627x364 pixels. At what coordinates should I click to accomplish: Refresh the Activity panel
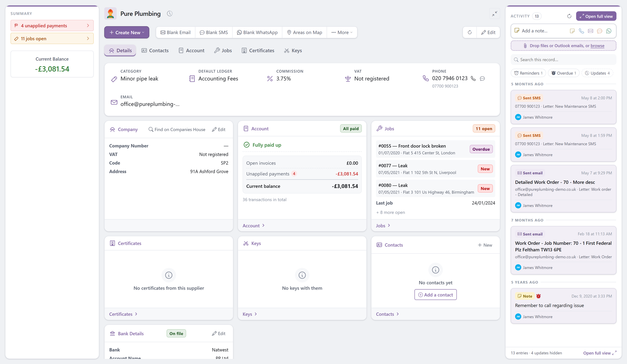pyautogui.click(x=569, y=16)
